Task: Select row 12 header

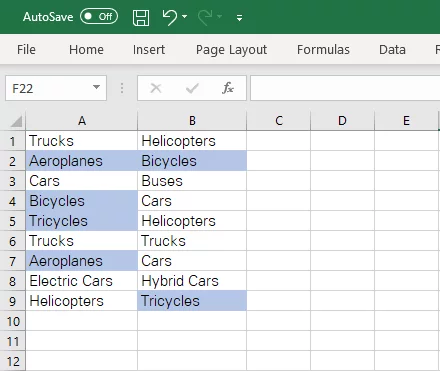Action: 13,361
